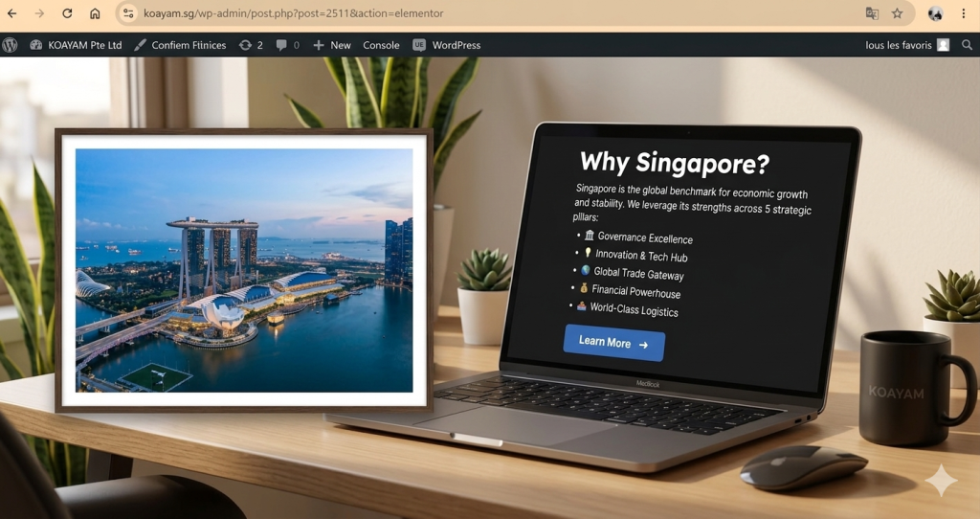Open KOAYAM Pte Ltd site menu
980x519 pixels.
click(x=77, y=45)
